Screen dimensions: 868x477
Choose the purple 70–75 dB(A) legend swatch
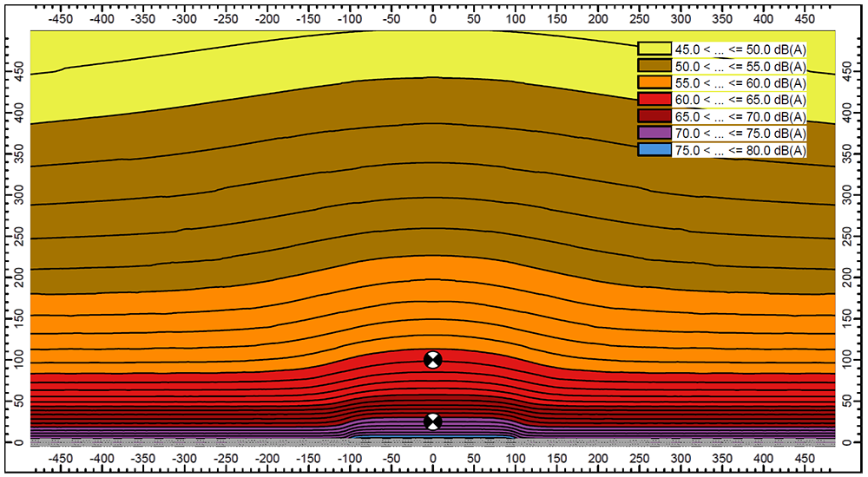point(654,133)
